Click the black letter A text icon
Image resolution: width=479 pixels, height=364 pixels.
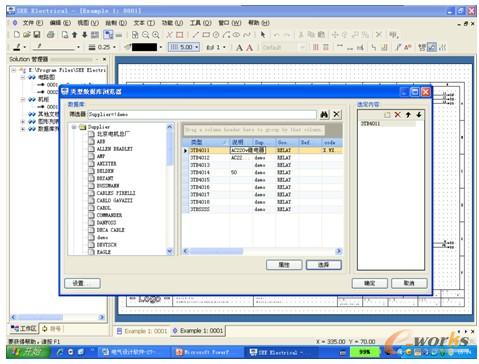239,48
